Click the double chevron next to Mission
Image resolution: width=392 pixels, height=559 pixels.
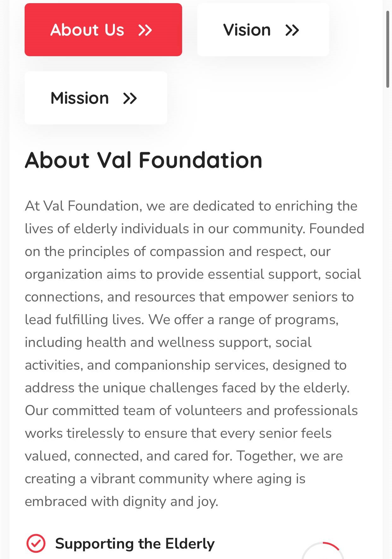tap(130, 98)
